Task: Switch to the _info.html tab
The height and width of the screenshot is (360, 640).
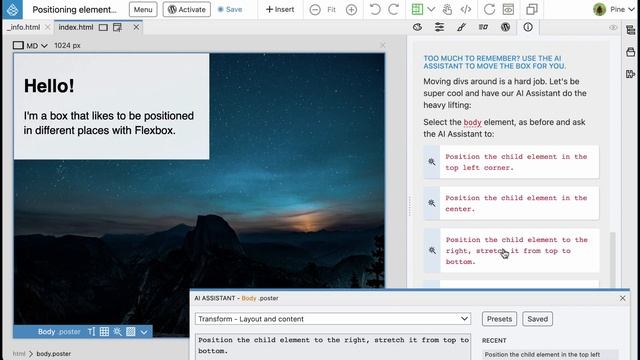Action: (x=23, y=27)
